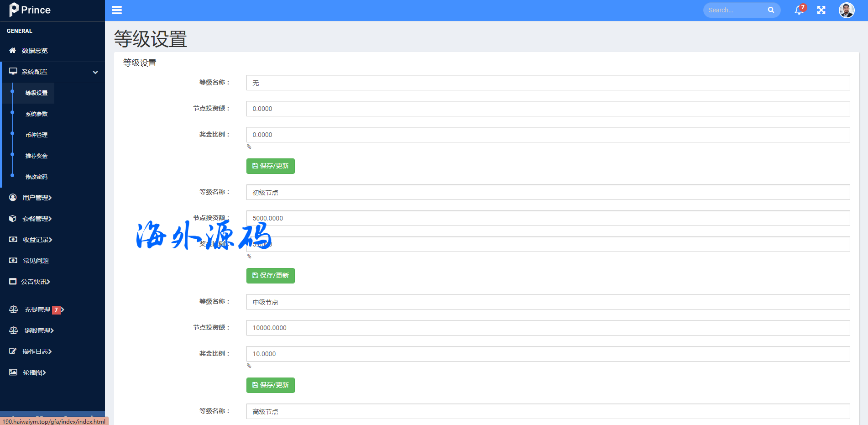This screenshot has width=868, height=425.
Task: Save the 中级节点 level settings
Action: (270, 385)
